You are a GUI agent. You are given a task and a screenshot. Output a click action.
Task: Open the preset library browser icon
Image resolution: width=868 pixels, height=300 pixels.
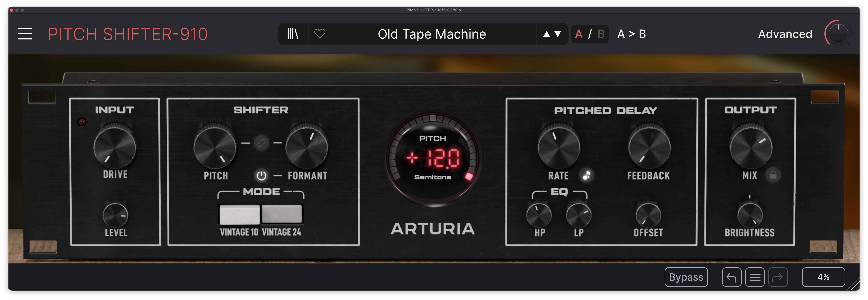(293, 34)
